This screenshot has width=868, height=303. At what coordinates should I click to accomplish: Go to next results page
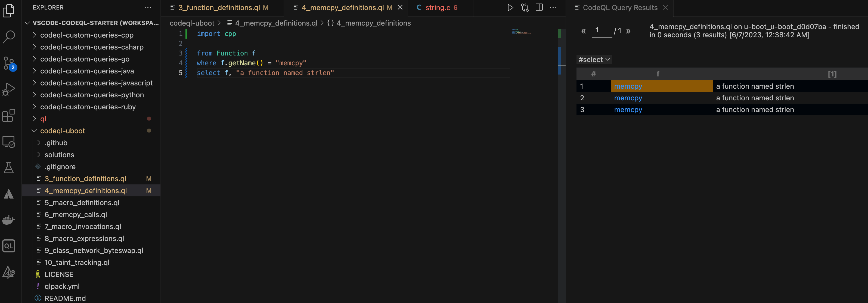(x=628, y=31)
